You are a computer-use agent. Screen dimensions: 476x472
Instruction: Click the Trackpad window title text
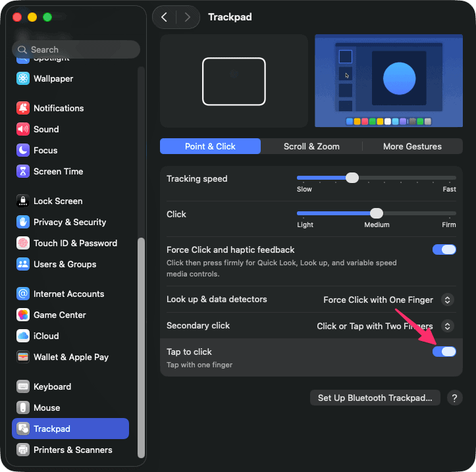pyautogui.click(x=230, y=17)
